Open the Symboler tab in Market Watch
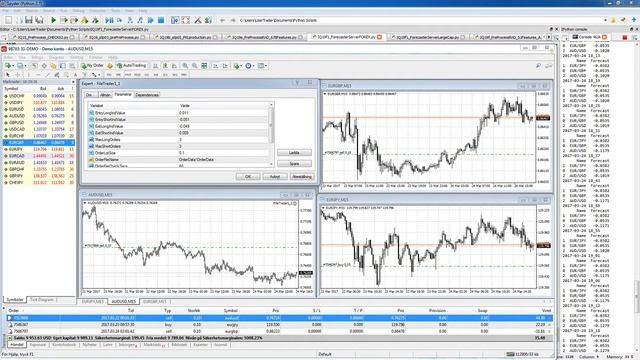This screenshot has height=360, width=640. coord(15,300)
